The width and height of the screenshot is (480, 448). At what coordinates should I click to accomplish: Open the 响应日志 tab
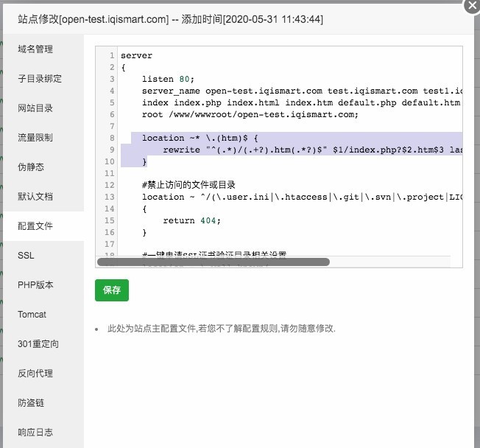click(x=35, y=433)
